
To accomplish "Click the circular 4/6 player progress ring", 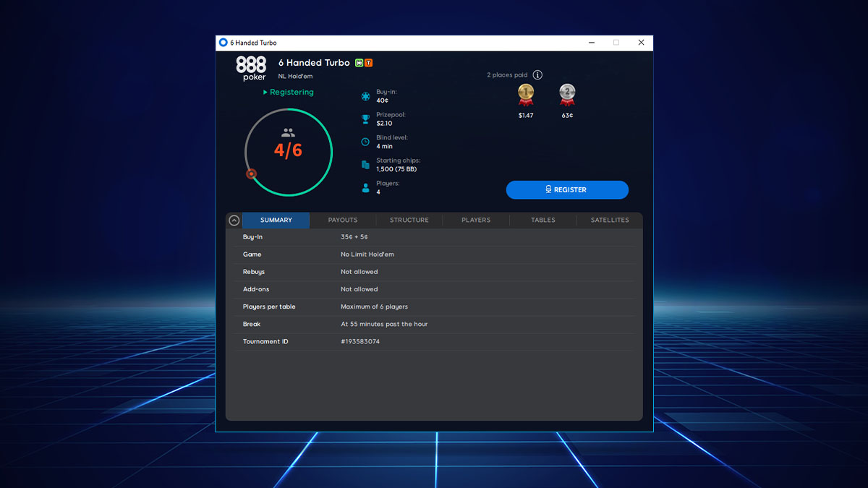I will [289, 152].
